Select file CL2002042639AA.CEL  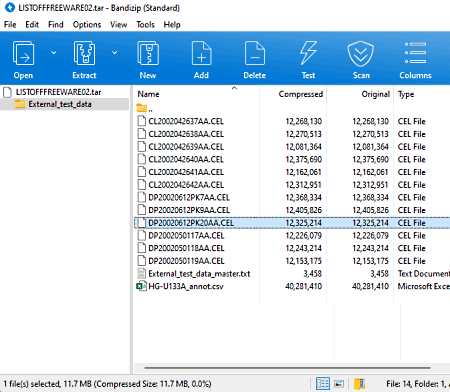pyautogui.click(x=186, y=147)
